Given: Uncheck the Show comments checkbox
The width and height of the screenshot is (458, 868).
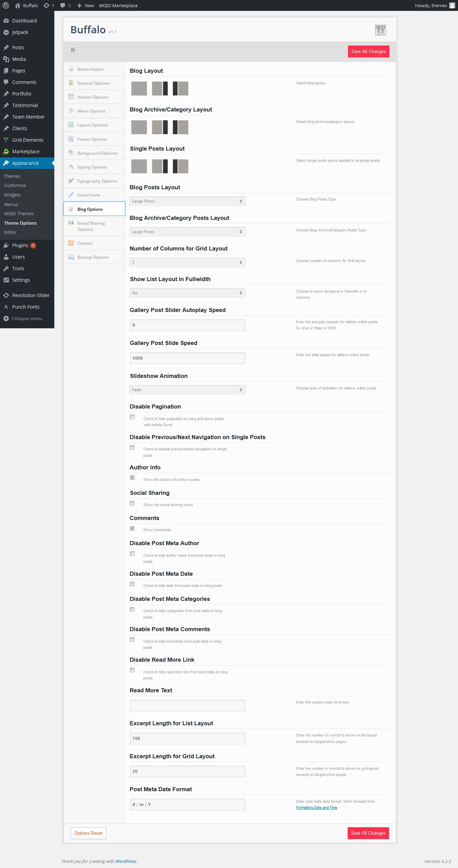Looking at the screenshot, I should coord(132,528).
